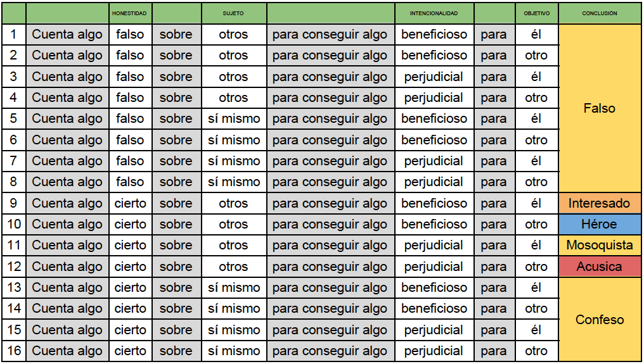Select the 'otro' cell in row 2
The height and width of the screenshot is (364, 644).
[x=536, y=55]
